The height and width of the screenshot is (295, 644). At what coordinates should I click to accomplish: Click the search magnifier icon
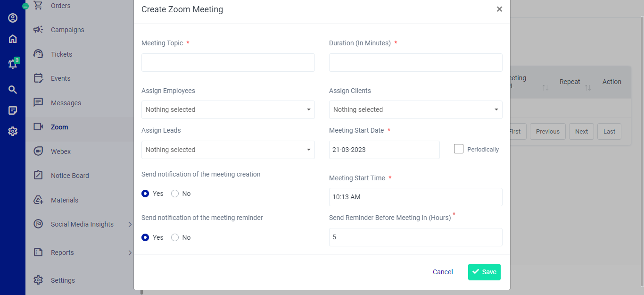13,90
